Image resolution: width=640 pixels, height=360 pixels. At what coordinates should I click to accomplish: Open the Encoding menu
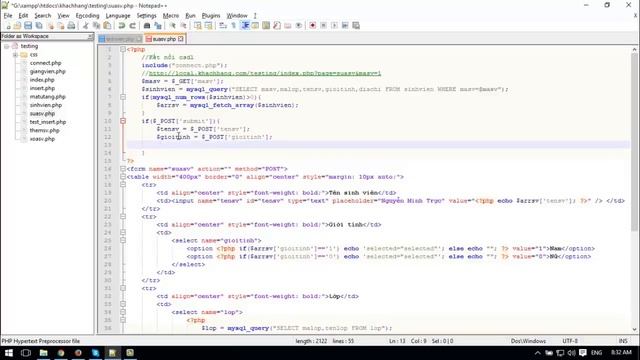click(87, 16)
